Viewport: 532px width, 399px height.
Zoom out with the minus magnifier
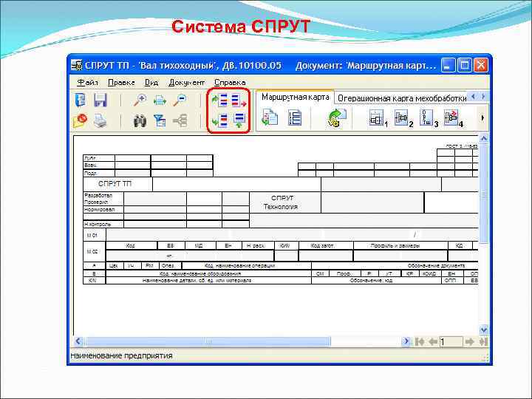[x=180, y=100]
